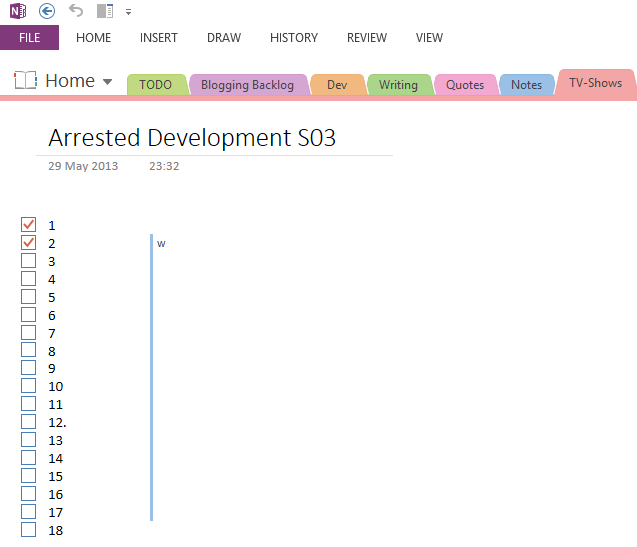Select the REVIEW ribbon tab

click(367, 38)
